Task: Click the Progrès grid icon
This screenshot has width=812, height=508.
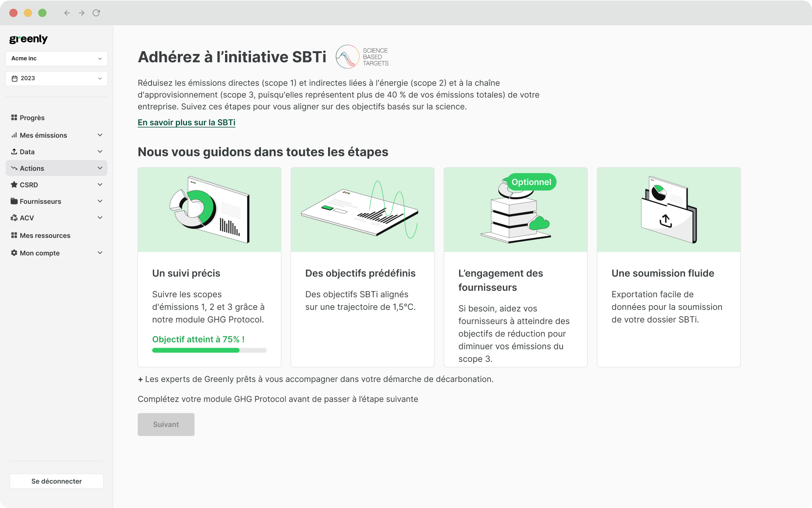Action: click(14, 117)
